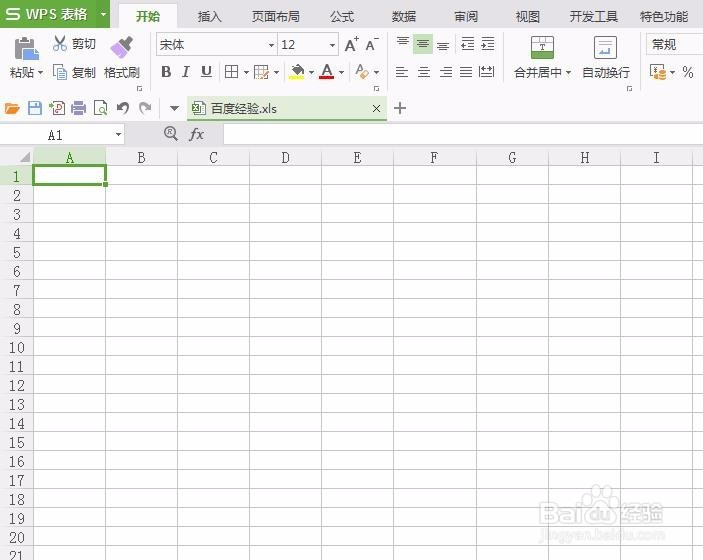Open print preview icon
The height and width of the screenshot is (560, 703).
(x=100, y=108)
